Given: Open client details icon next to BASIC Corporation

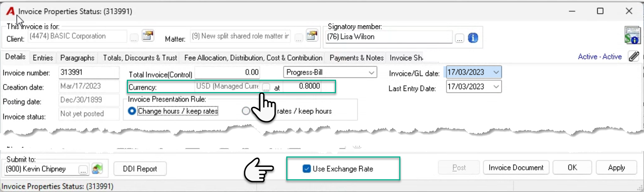Looking at the screenshot, I should (148, 36).
